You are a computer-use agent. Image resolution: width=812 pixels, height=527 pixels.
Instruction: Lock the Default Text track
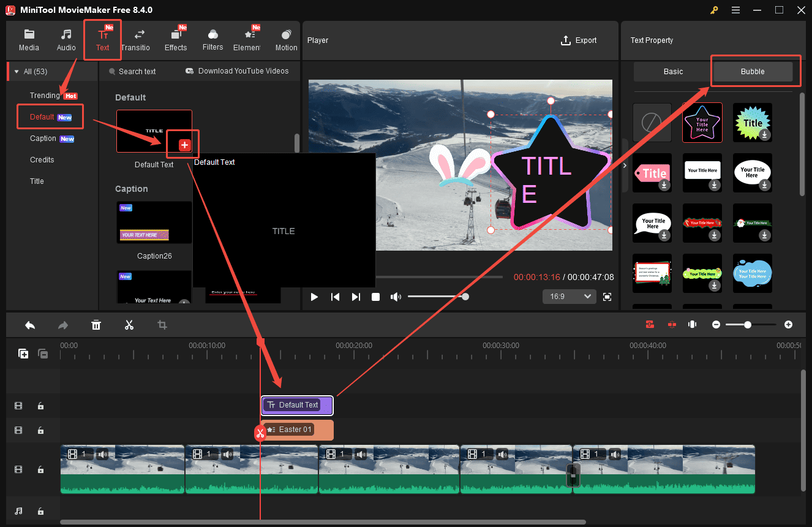[41, 406]
